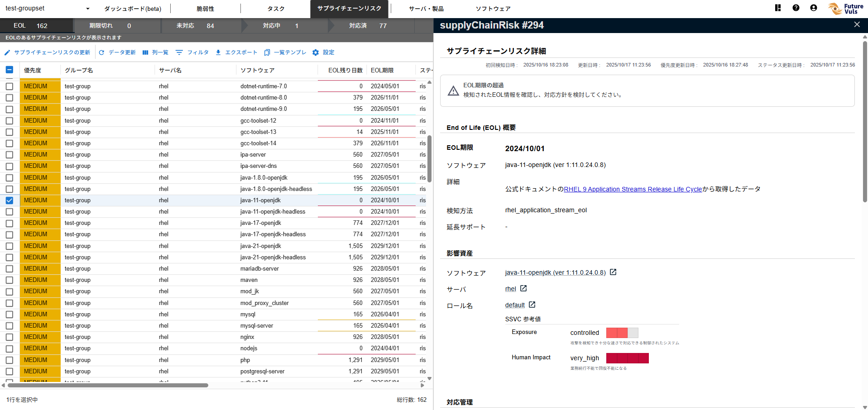
Task: Click the data refresh icon
Action: (x=101, y=52)
